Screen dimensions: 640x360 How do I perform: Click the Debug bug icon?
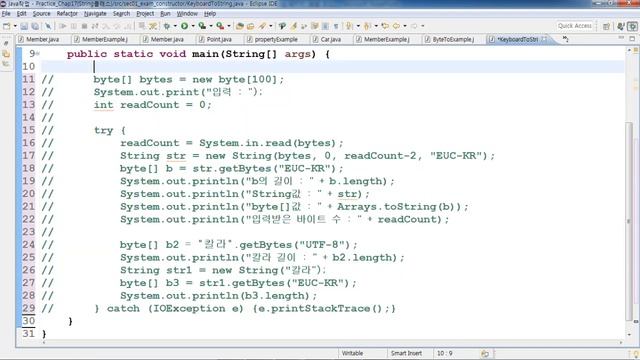point(167,26)
